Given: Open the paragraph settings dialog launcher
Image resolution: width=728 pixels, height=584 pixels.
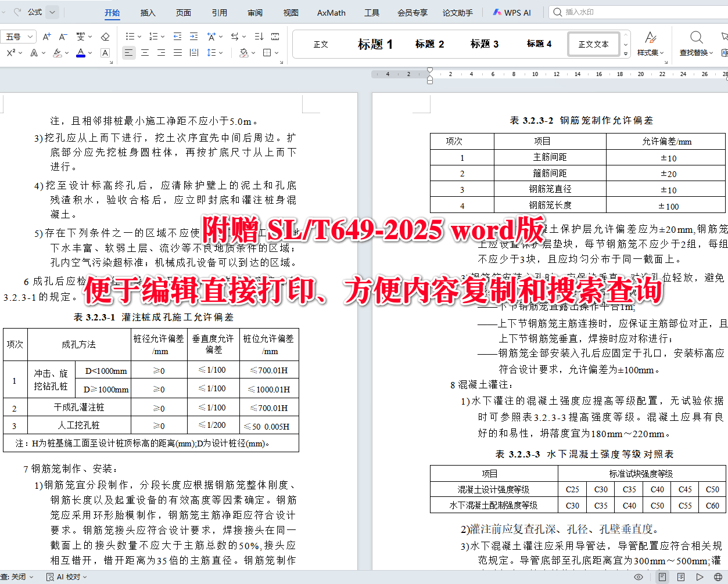Looking at the screenshot, I should click(x=282, y=62).
